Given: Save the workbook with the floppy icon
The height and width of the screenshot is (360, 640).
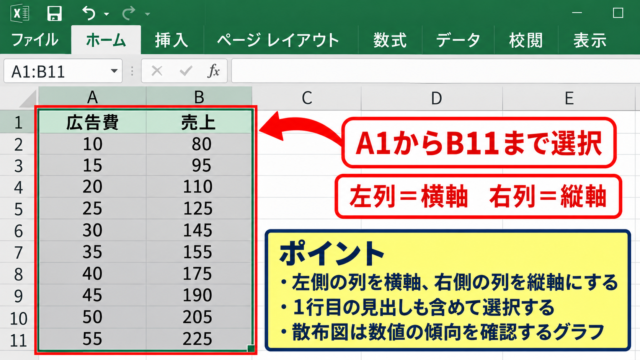Looking at the screenshot, I should [54, 13].
